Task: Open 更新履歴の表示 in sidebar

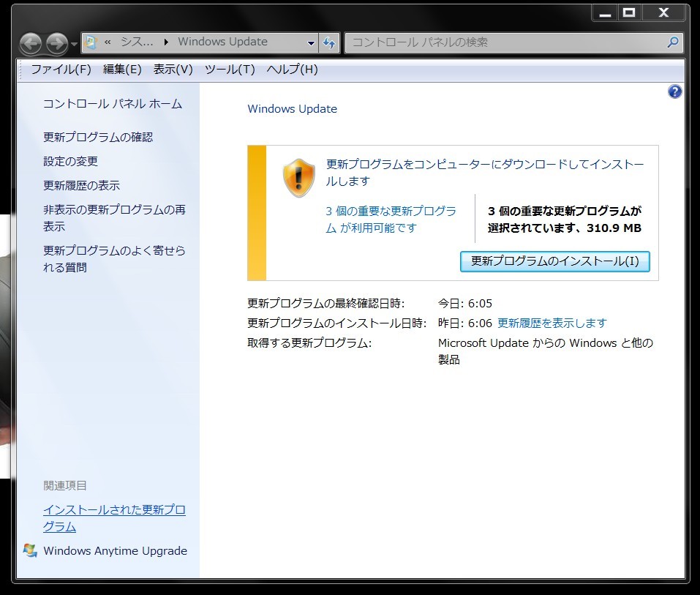Action: pos(82,185)
